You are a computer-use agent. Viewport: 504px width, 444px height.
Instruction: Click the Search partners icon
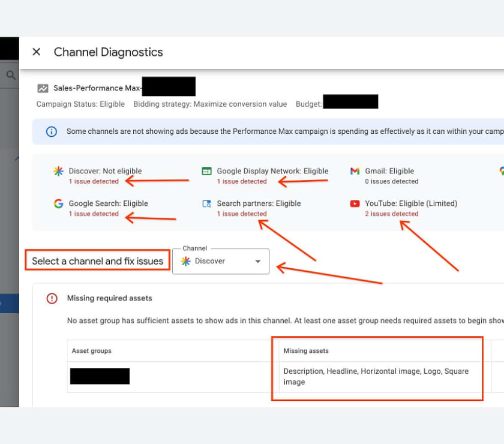[x=206, y=204]
